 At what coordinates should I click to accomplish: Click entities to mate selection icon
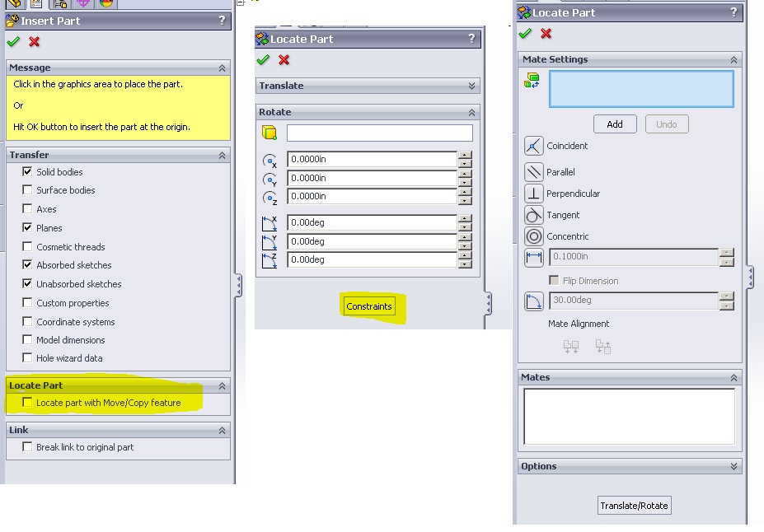532,81
